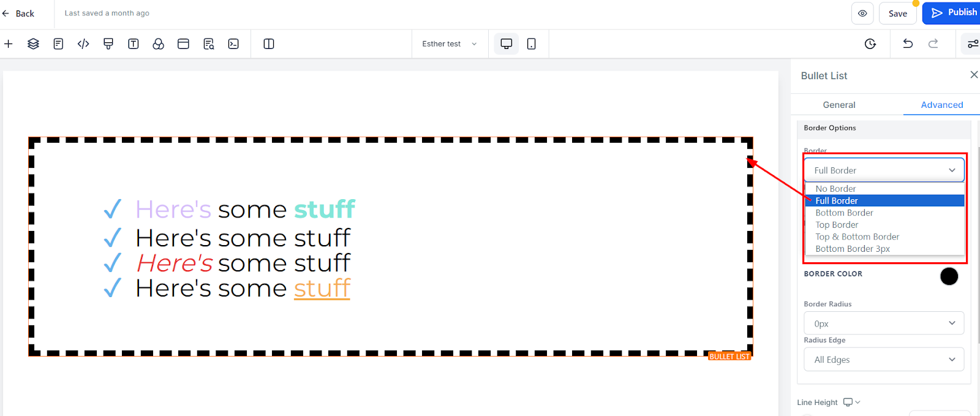Select the paint brush theme icon
This screenshot has height=416, width=980.
pyautogui.click(x=108, y=43)
